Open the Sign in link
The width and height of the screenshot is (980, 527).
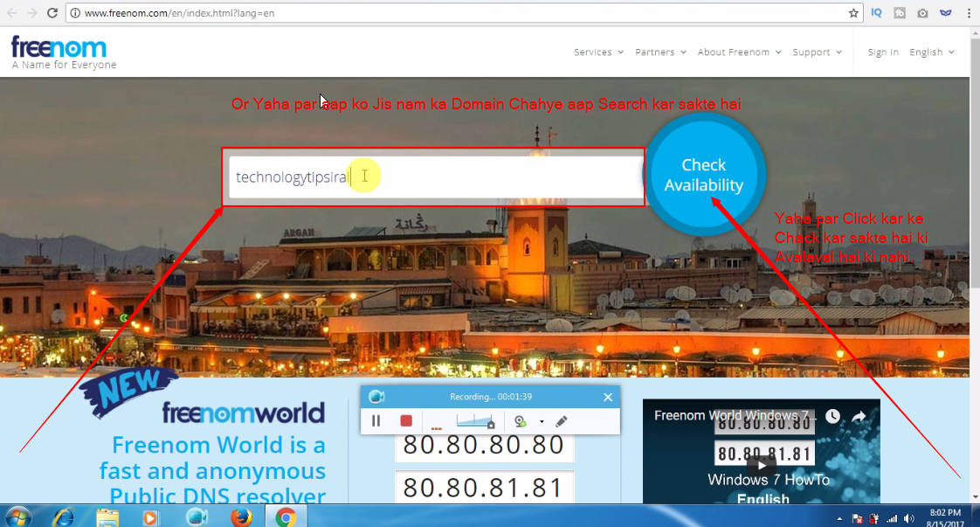click(x=882, y=52)
